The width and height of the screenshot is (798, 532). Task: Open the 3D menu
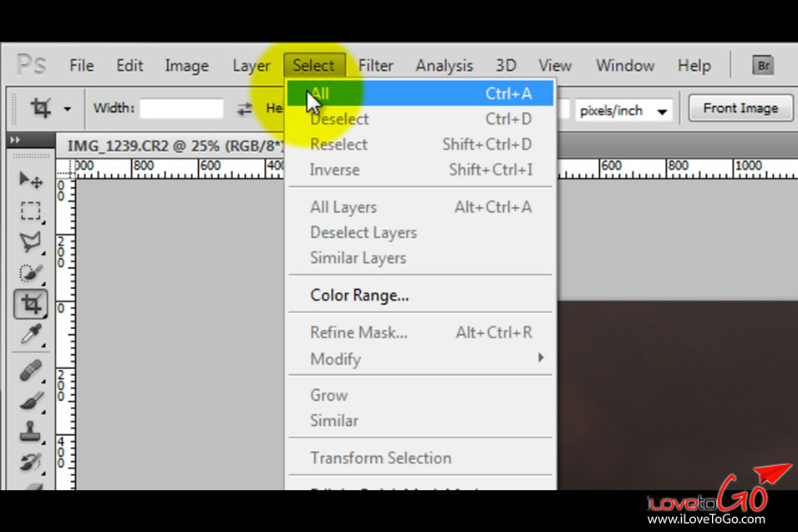pos(506,66)
